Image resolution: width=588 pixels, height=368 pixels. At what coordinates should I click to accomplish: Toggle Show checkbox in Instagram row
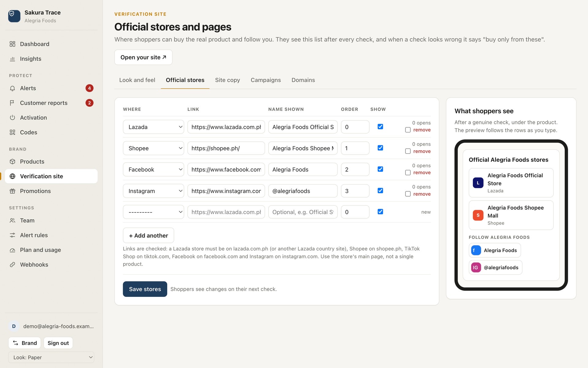coord(380,190)
